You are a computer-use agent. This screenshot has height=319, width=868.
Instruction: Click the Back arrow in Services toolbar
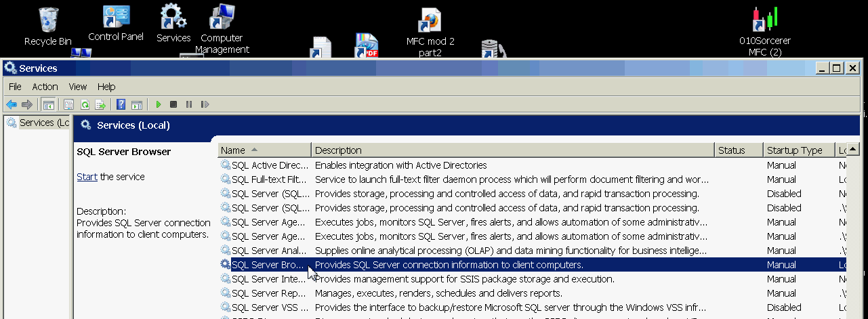tap(12, 104)
